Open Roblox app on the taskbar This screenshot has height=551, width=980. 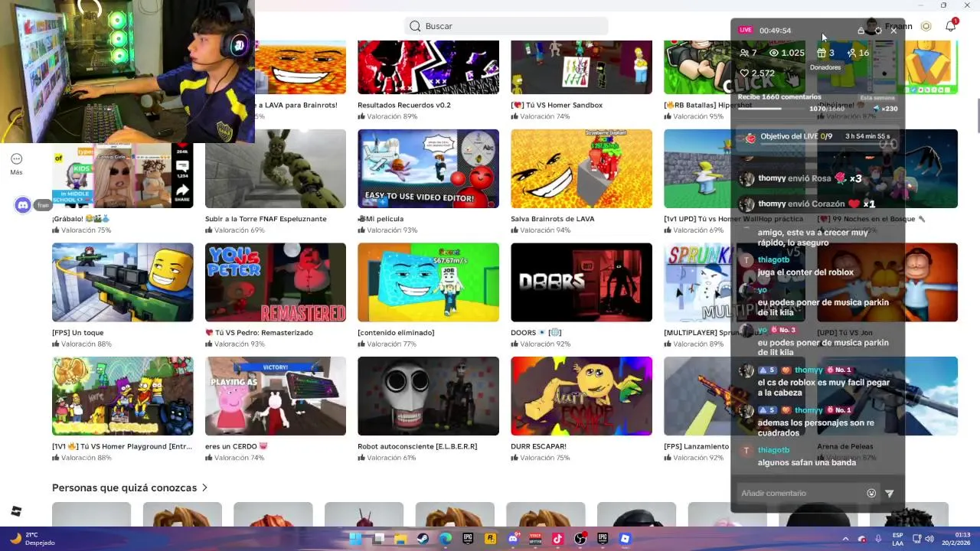(625, 539)
